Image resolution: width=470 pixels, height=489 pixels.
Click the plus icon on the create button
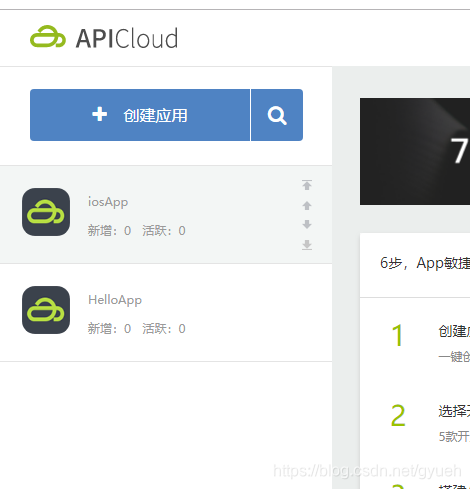[x=99, y=114]
